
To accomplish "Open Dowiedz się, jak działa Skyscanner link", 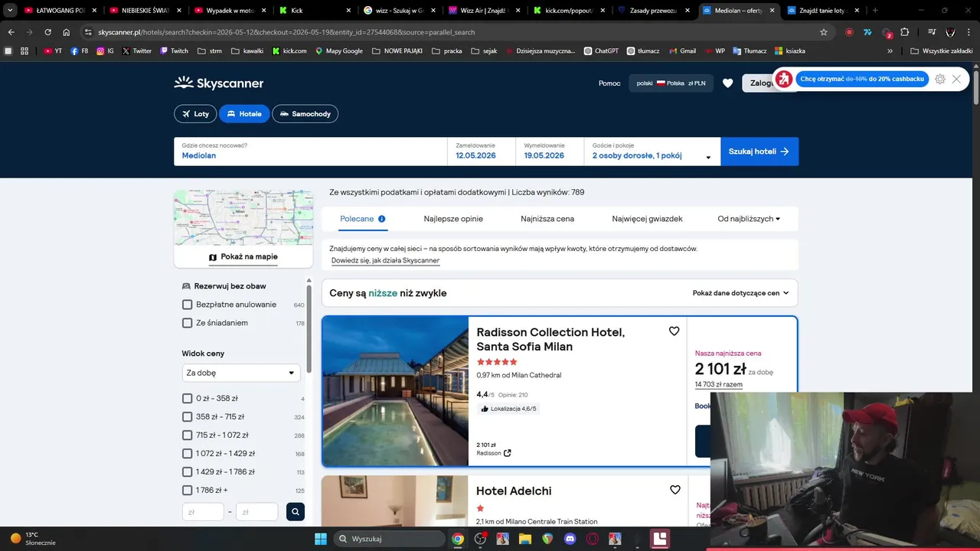I will (385, 261).
